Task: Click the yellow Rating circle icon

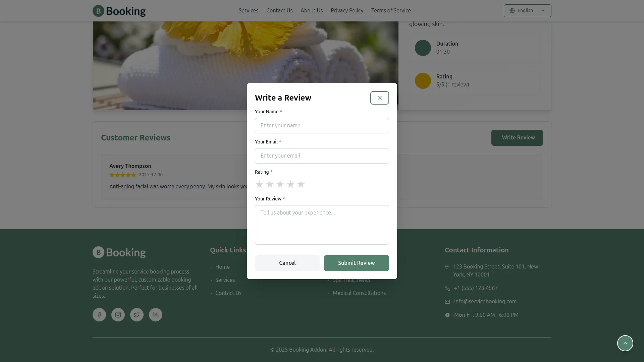Action: pos(423,81)
